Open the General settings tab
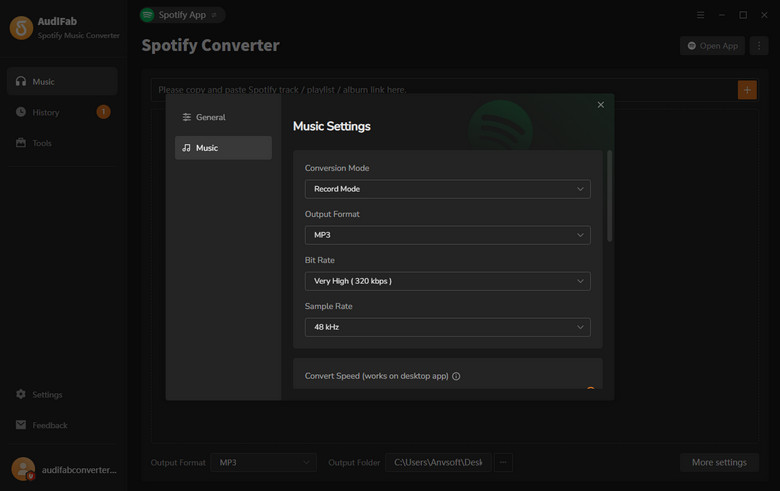 tap(223, 117)
